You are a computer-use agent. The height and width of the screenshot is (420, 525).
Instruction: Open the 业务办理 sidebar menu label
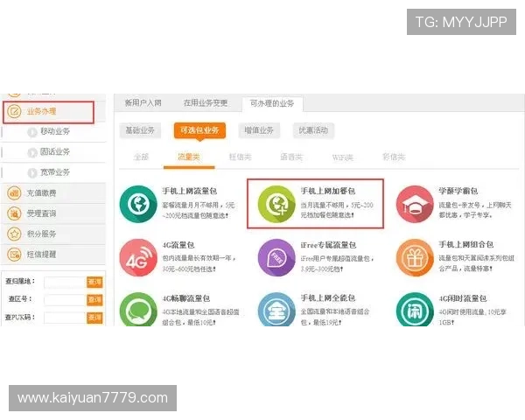[x=41, y=111]
